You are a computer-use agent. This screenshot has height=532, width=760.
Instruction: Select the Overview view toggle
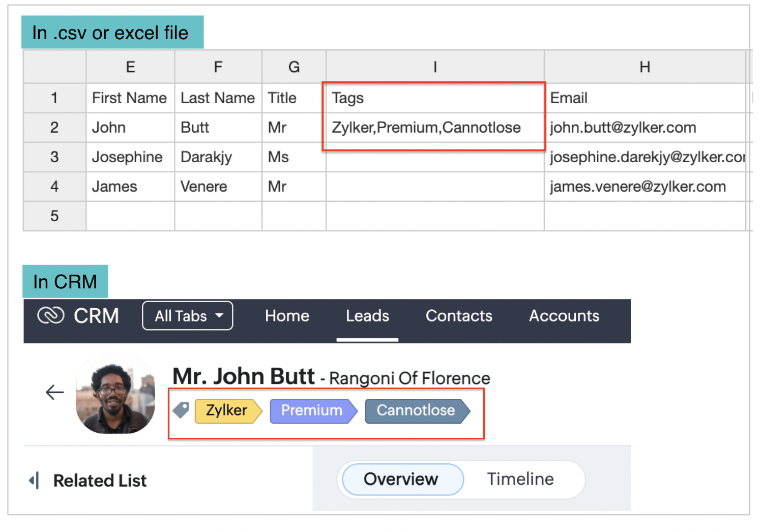pyautogui.click(x=401, y=479)
